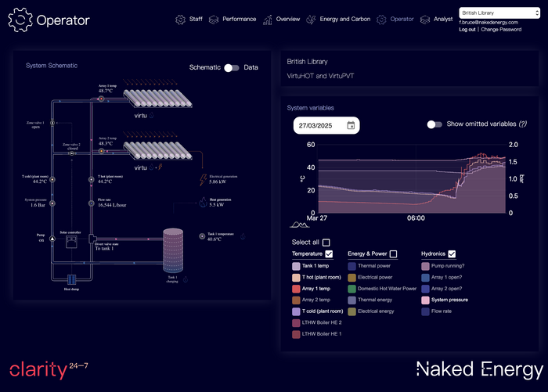Select T cold (plant room) variable label
This screenshot has height=392, width=548.
(323, 311)
